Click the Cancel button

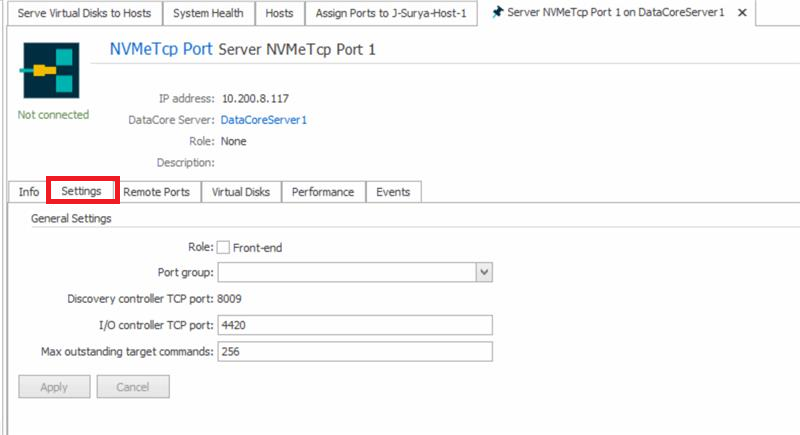pos(132,387)
